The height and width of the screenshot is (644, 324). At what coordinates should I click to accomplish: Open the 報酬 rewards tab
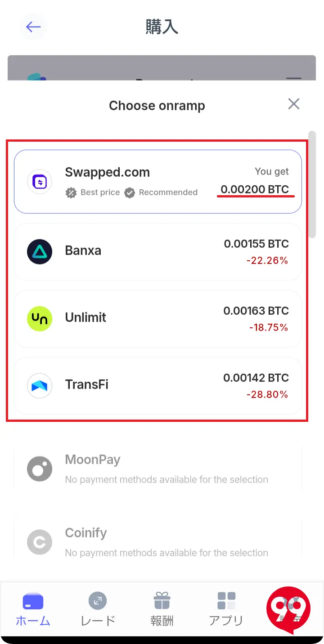click(162, 610)
